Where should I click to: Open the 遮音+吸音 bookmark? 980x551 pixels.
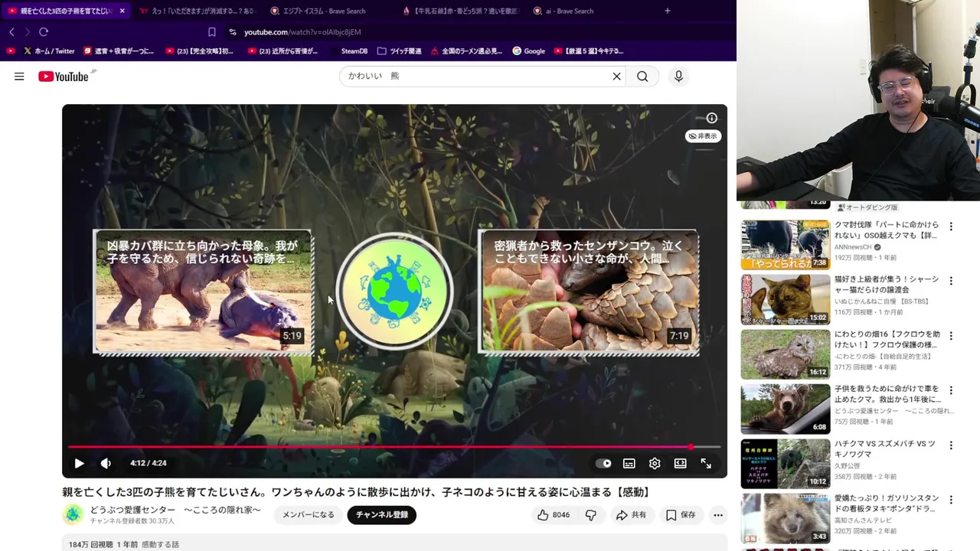118,51
